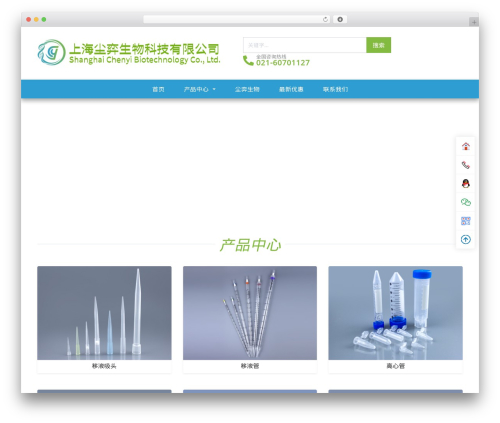The width and height of the screenshot is (500, 423).
Task: Click the 移液管 product caption
Action: point(250,366)
